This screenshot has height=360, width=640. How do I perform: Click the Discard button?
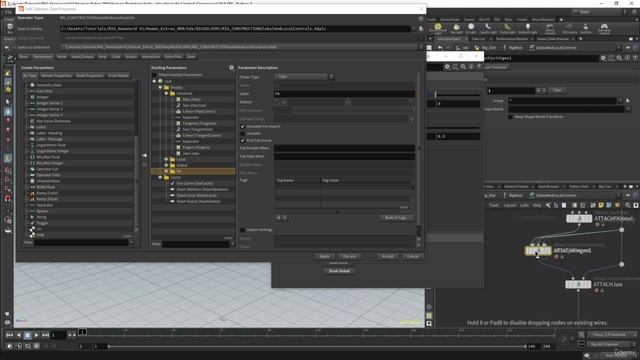(349, 257)
